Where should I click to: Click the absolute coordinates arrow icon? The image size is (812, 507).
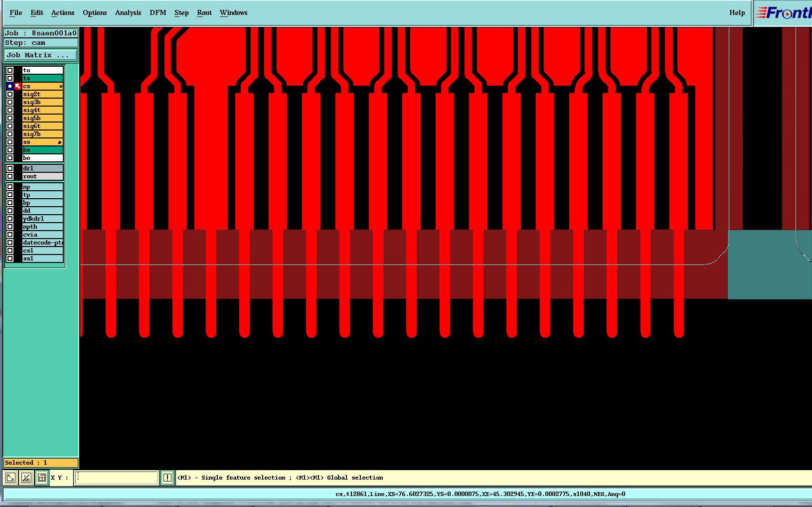[10, 478]
